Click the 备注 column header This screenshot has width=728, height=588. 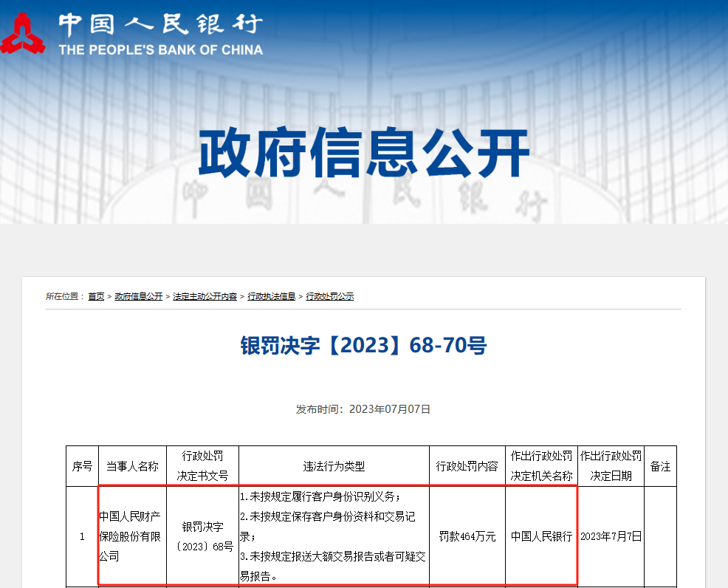click(660, 466)
